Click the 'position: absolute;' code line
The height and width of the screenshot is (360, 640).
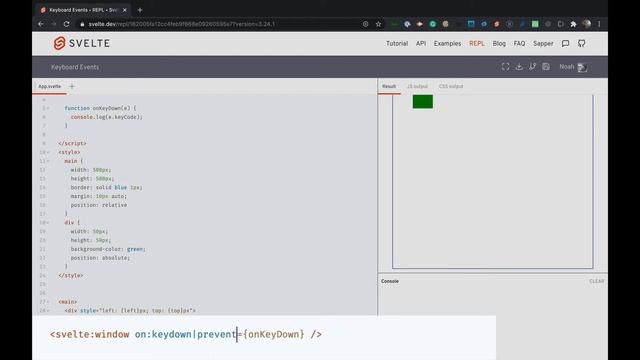(100, 258)
